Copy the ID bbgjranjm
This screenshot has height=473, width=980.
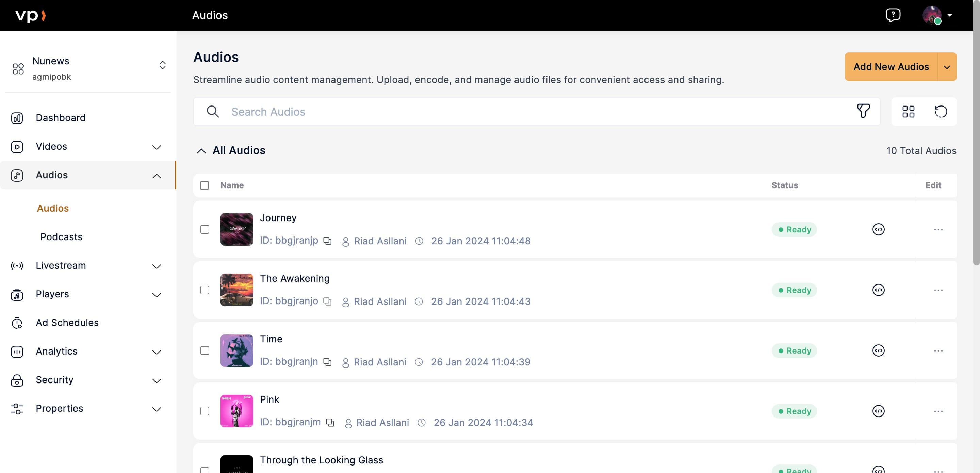330,422
